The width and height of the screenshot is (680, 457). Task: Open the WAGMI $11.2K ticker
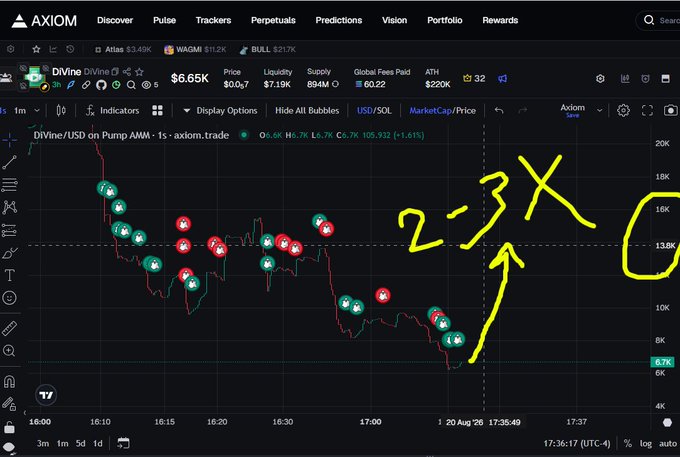(x=195, y=49)
